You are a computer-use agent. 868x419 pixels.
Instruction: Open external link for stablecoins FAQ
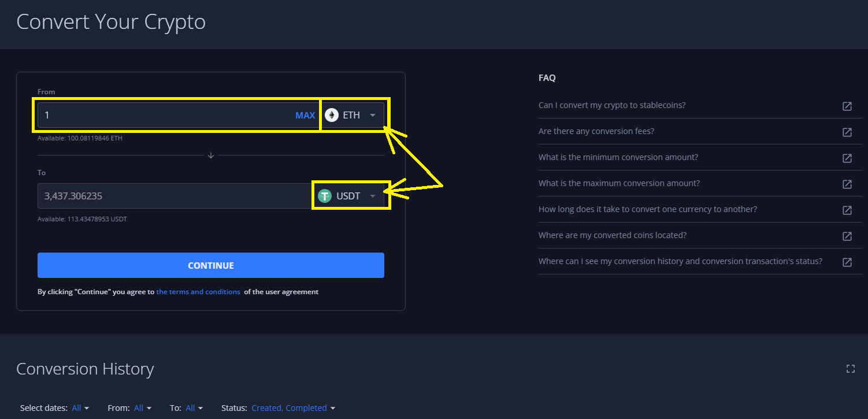point(847,106)
